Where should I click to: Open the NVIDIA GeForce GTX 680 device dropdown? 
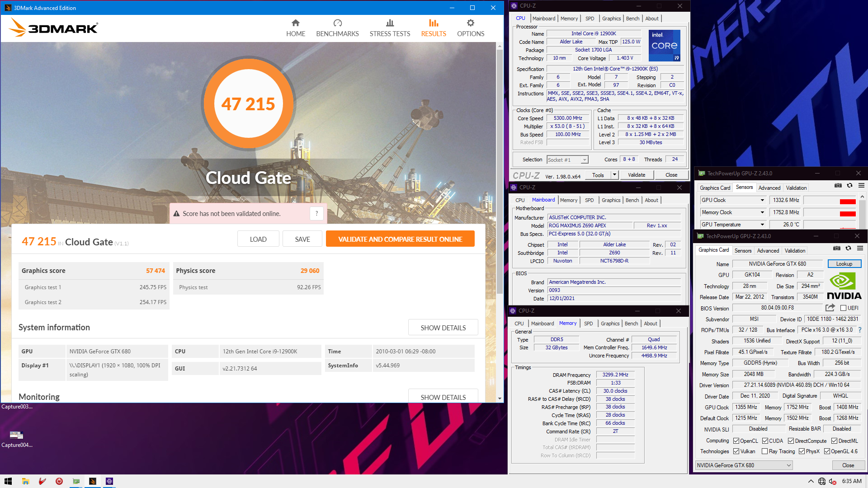(744, 465)
